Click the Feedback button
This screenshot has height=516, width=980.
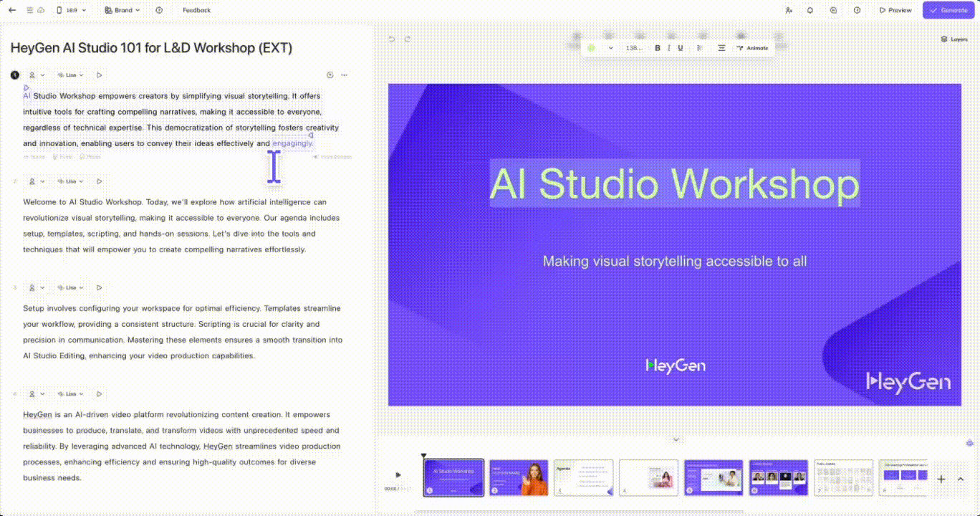point(196,10)
